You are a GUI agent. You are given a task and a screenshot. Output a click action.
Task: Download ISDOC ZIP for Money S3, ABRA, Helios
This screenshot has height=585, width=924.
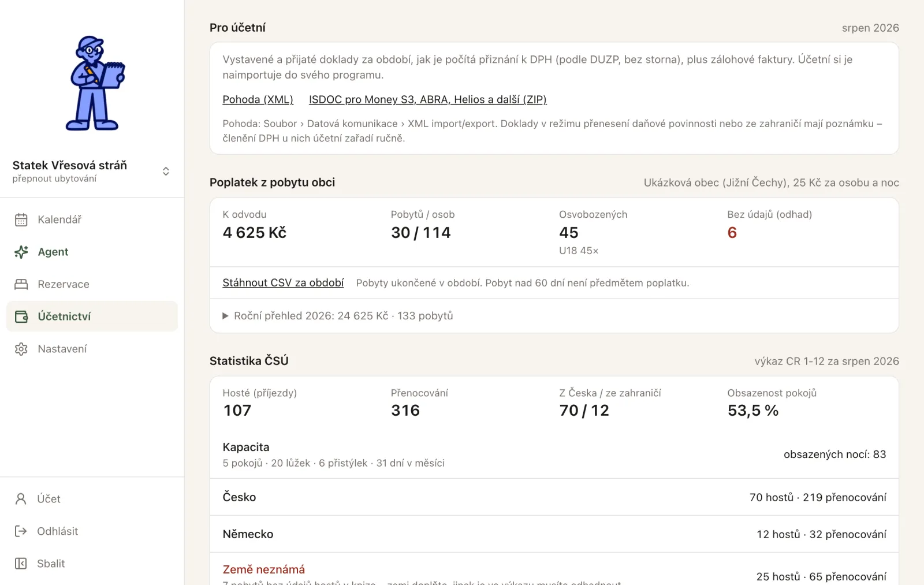pos(428,99)
